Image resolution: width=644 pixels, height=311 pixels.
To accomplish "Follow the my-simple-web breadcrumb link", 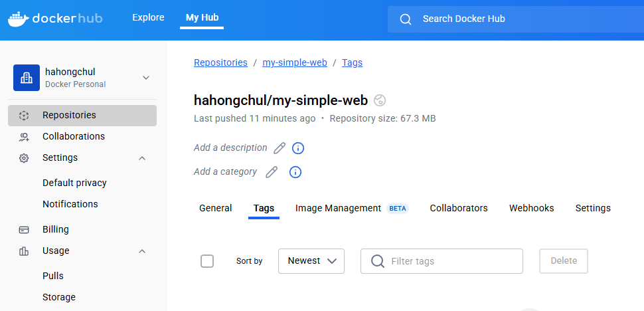I will point(295,63).
